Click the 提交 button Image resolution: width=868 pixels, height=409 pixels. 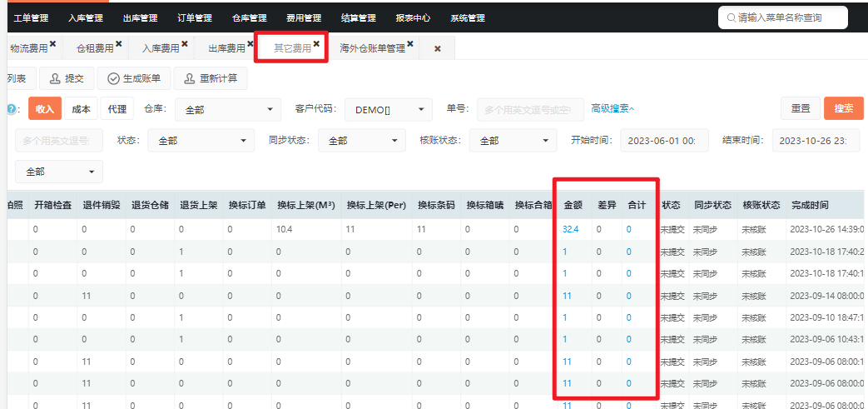pos(67,78)
